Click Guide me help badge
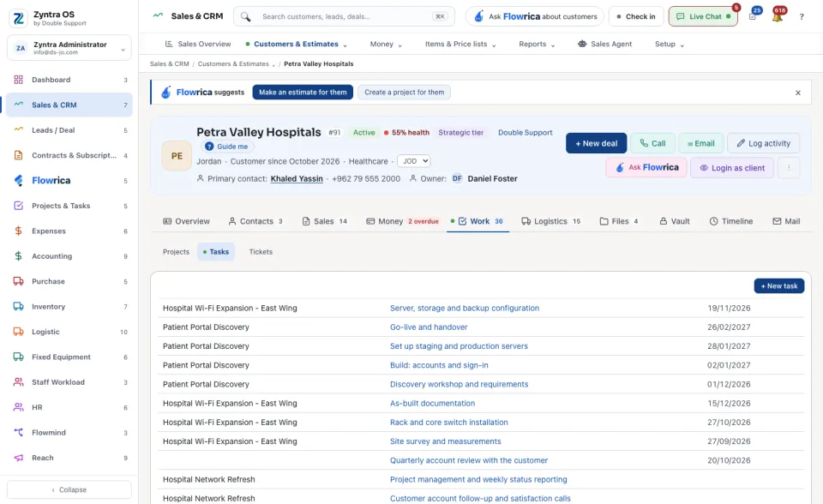823x504 pixels. (x=226, y=147)
